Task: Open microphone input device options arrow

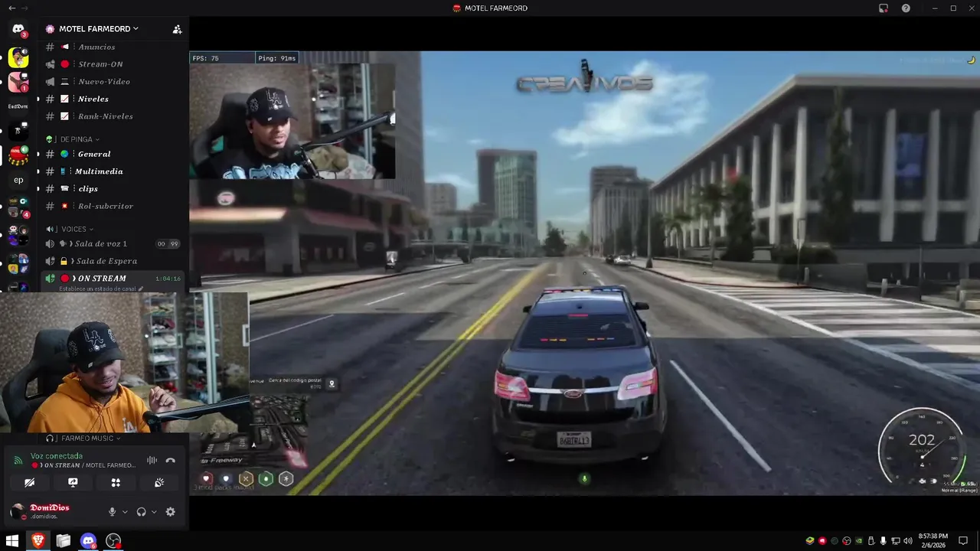Action: coord(125,512)
